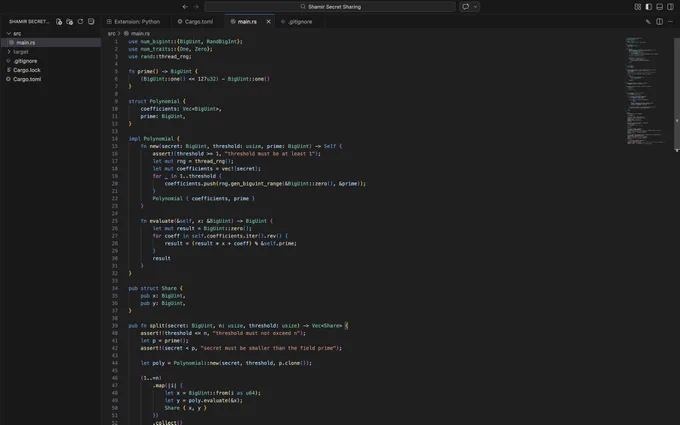Go back with the left navigation arrow

(x=185, y=7)
